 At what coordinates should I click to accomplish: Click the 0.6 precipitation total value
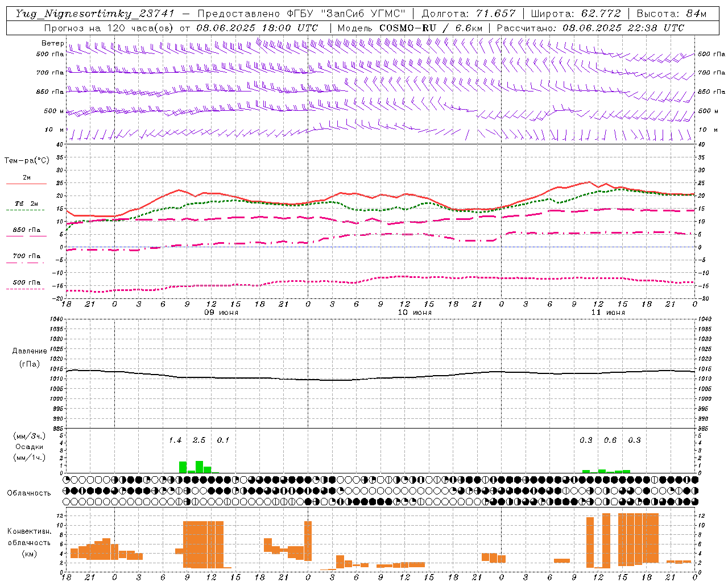tap(610, 440)
